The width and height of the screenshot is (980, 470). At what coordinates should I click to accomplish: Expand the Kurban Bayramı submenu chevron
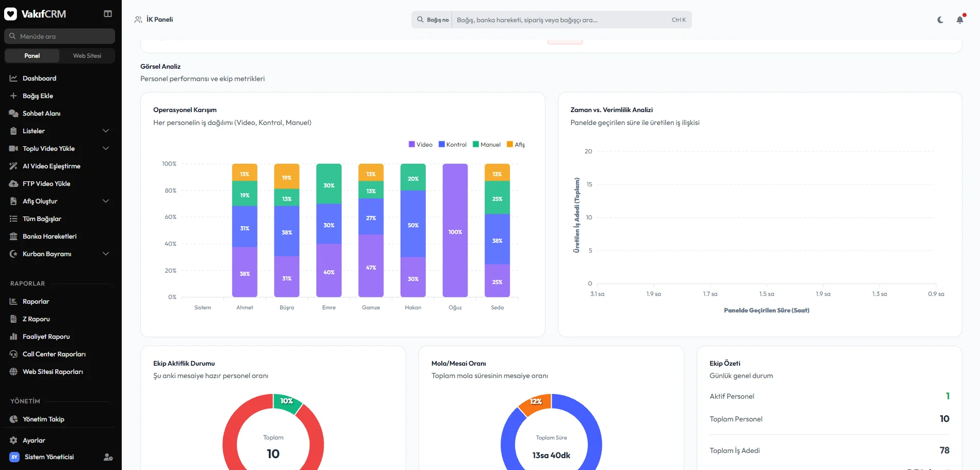point(106,254)
